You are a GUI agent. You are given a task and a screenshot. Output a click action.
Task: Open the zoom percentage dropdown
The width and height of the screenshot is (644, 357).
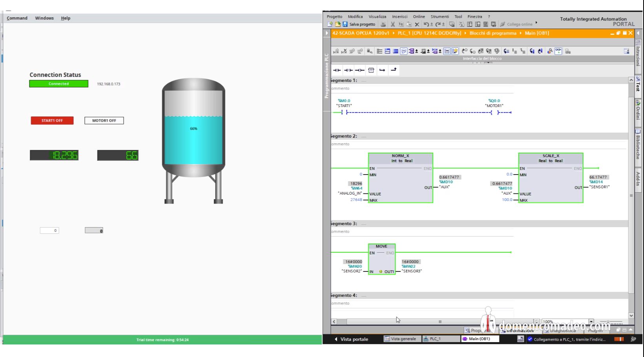pos(591,321)
